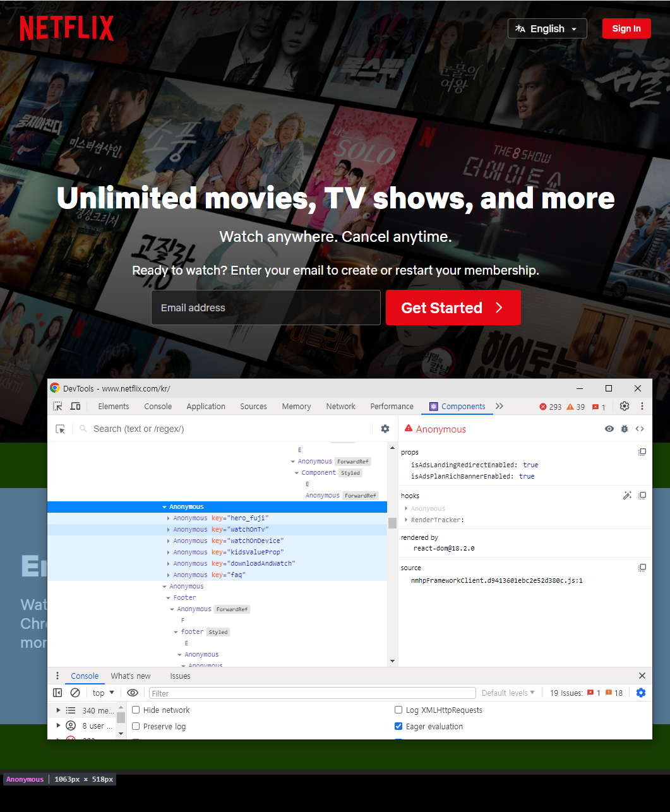Open the Issues drawer tab
The image size is (670, 812).
point(180,676)
